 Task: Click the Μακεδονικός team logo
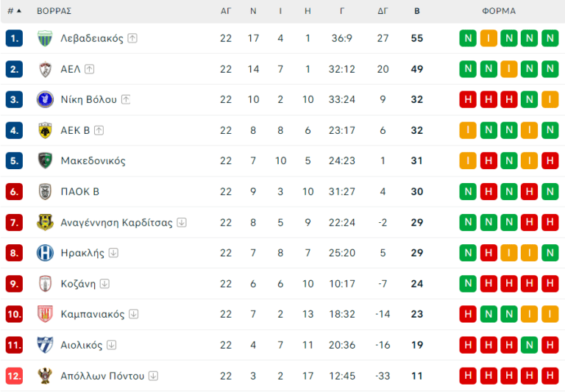[46, 160]
